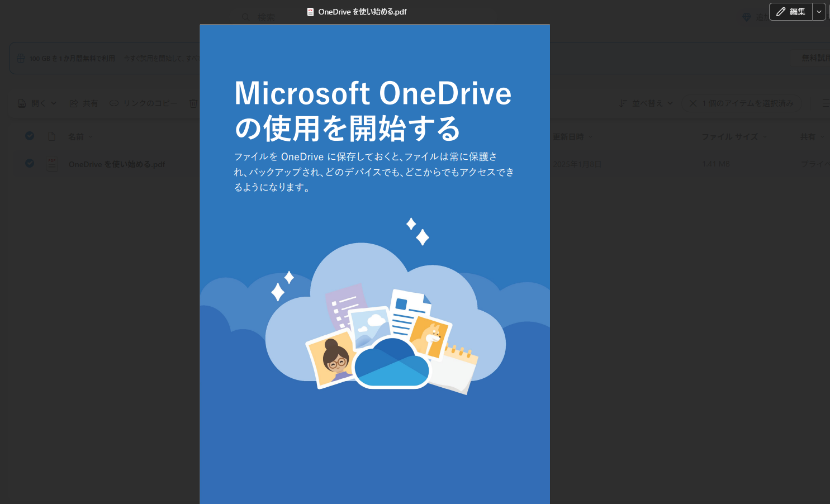This screenshot has width=830, height=504.
Task: Click the paragraph starting ファイルを OneDrive に保存
Action: (x=374, y=172)
